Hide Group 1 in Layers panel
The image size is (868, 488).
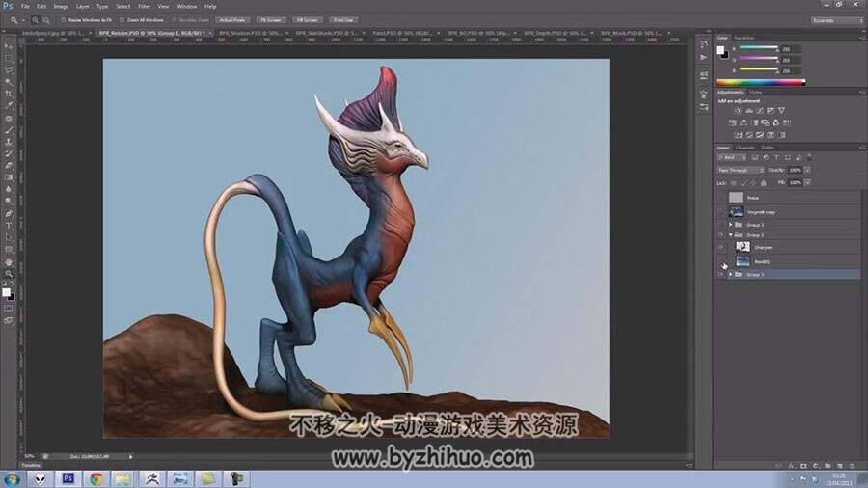pos(720,275)
